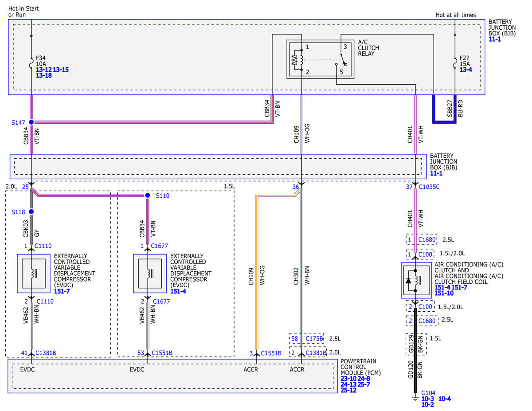The image size is (532, 411).
Task: Select the C1035C connector label
Action: coord(430,187)
